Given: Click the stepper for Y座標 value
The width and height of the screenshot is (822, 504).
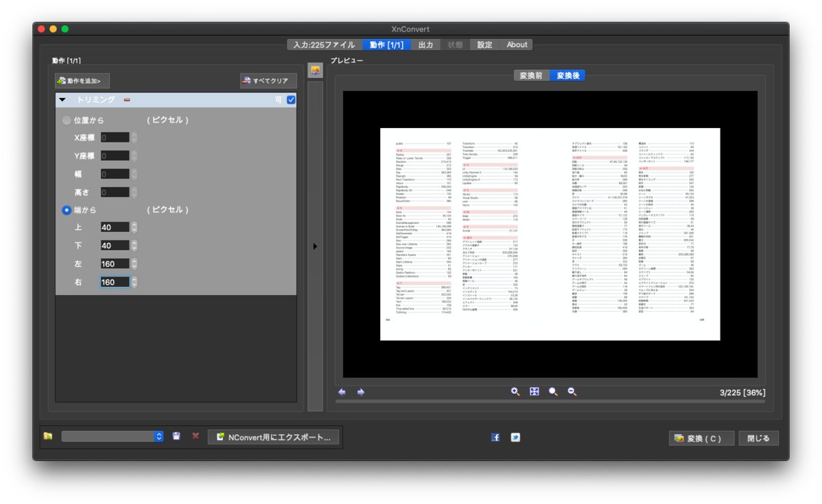Looking at the screenshot, I should pos(134,156).
